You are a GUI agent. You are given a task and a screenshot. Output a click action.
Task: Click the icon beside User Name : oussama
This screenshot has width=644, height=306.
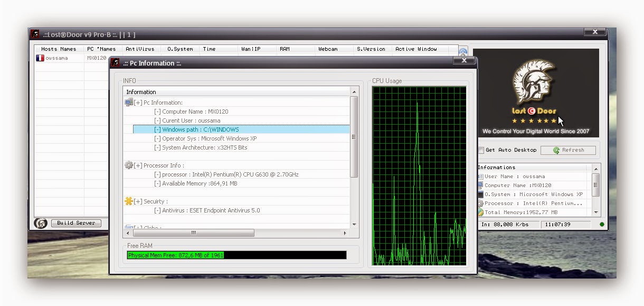[x=480, y=177]
